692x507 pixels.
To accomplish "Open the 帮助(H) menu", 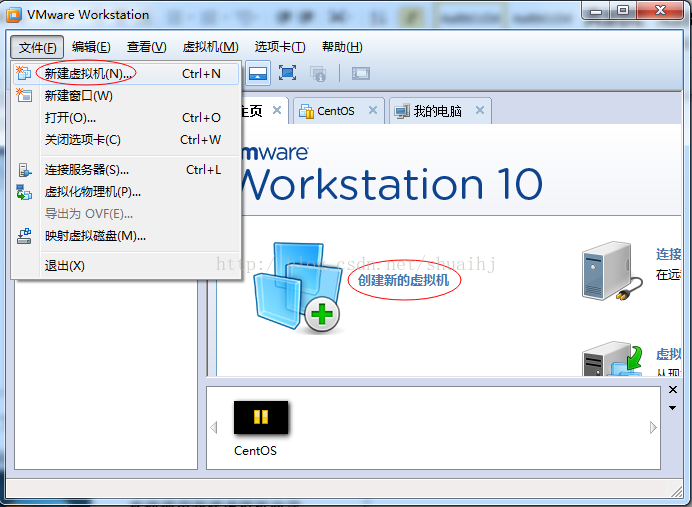I will (x=342, y=47).
